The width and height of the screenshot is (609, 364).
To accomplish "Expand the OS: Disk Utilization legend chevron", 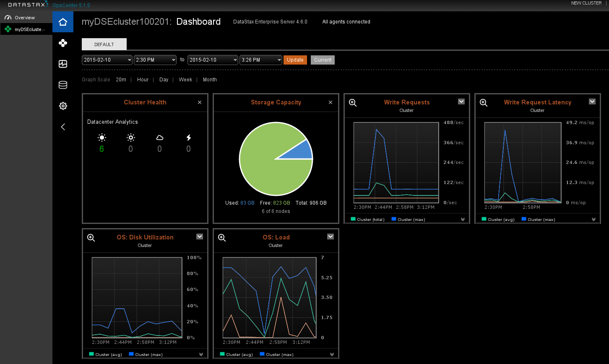I will point(201,354).
